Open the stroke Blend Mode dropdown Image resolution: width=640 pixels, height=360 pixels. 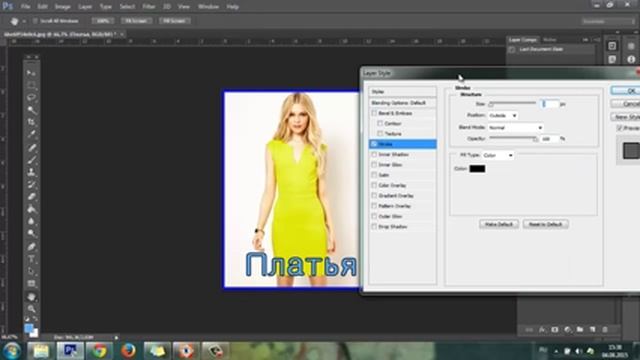pos(516,128)
